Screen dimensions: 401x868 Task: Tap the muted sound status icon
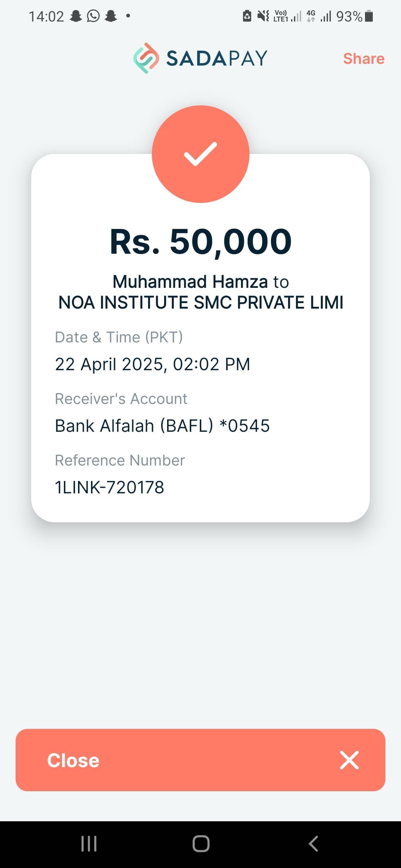[263, 16]
